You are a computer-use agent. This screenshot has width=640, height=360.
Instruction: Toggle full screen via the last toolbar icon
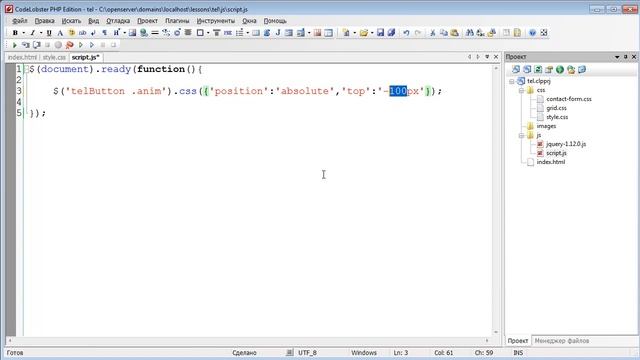(544, 33)
